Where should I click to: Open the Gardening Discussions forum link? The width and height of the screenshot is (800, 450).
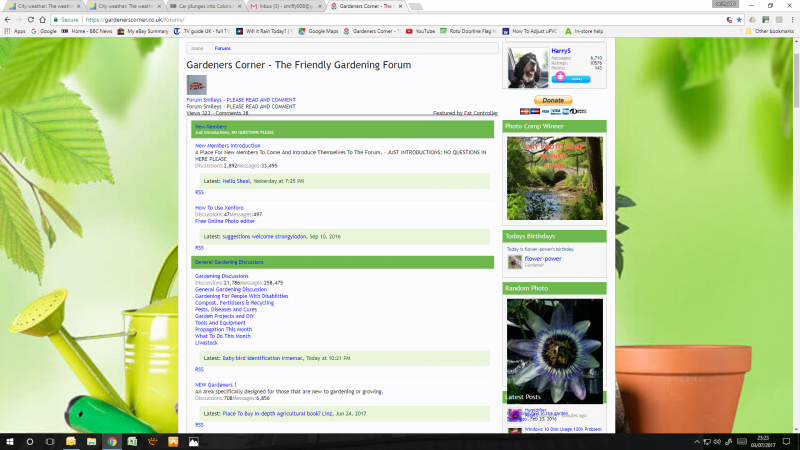click(221, 276)
